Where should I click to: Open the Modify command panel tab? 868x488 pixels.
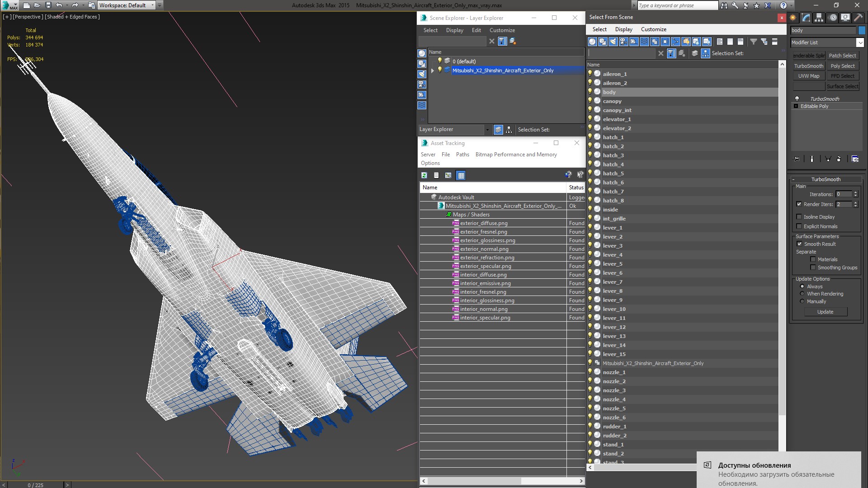pos(806,18)
